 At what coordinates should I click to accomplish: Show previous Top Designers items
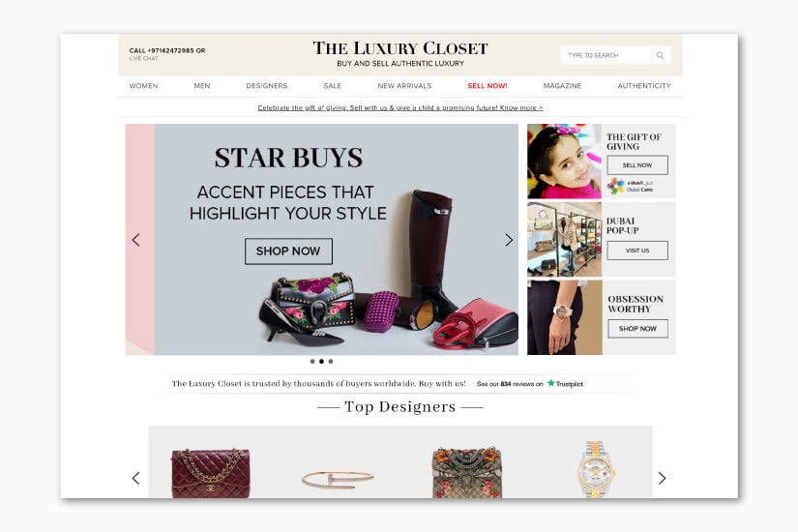click(x=135, y=478)
